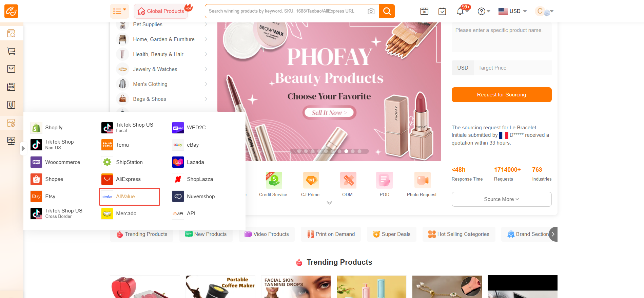Click the Credit Service icon

(273, 180)
